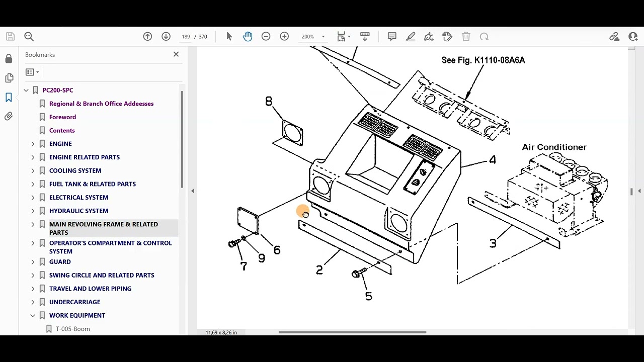Open Regional & Branch Office Addeesses bookmark
The height and width of the screenshot is (362, 644).
[101, 104]
